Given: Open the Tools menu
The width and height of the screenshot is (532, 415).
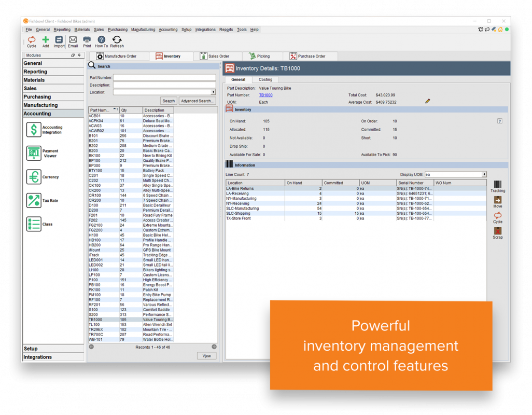Looking at the screenshot, I should (x=242, y=30).
